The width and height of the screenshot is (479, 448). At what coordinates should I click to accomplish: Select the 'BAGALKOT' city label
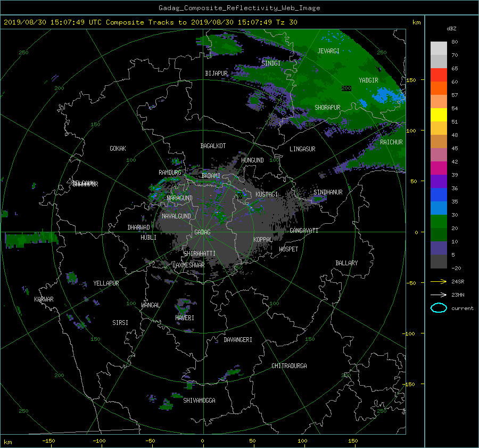[213, 146]
